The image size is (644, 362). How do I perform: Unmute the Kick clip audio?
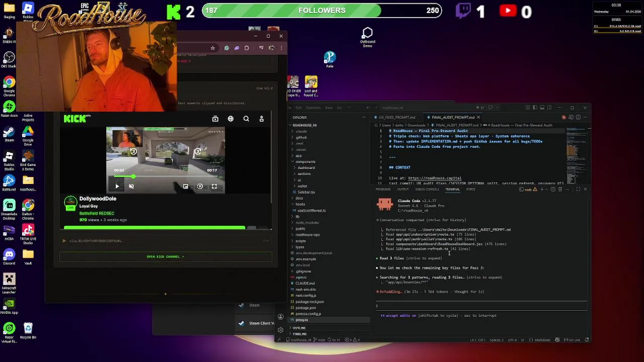coord(131,187)
